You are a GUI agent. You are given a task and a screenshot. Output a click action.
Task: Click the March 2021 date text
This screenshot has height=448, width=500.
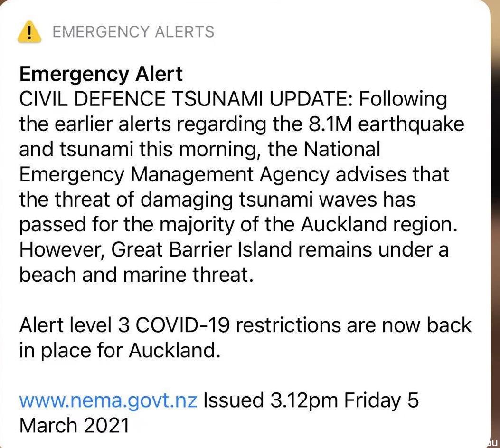[74, 426]
